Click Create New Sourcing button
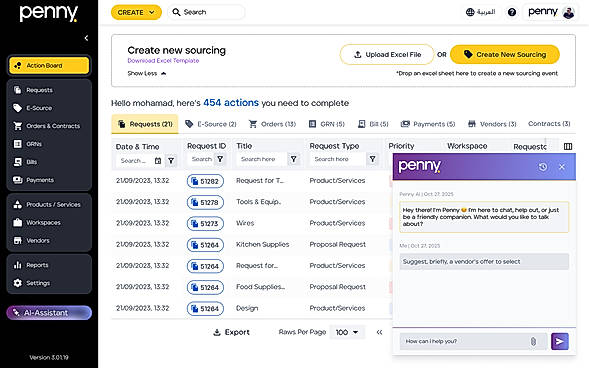589x368 pixels. 504,55
